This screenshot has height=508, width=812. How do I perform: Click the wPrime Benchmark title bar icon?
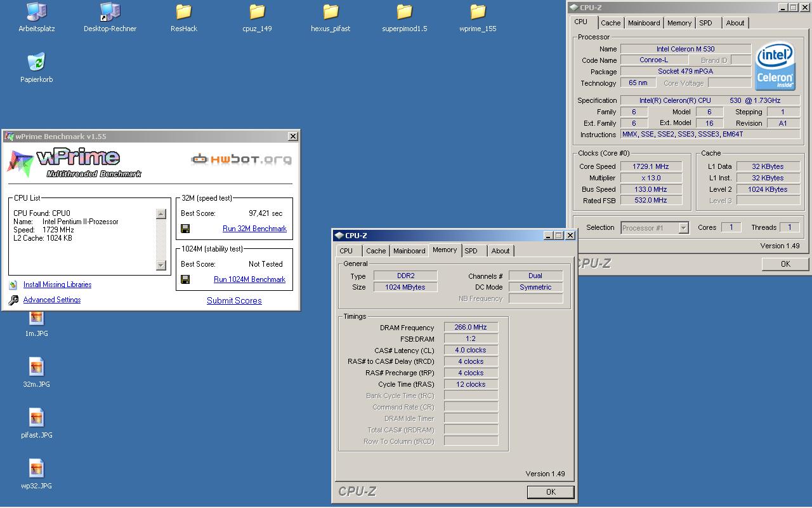[x=9, y=136]
